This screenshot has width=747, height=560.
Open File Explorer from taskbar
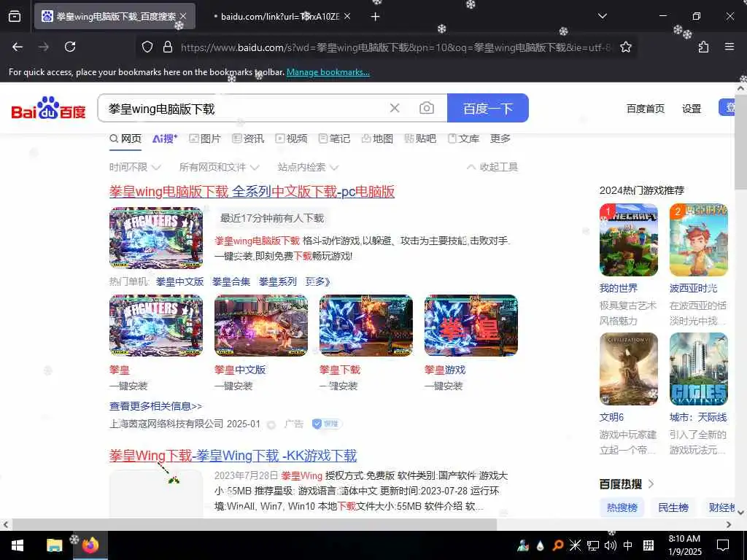[x=54, y=545]
